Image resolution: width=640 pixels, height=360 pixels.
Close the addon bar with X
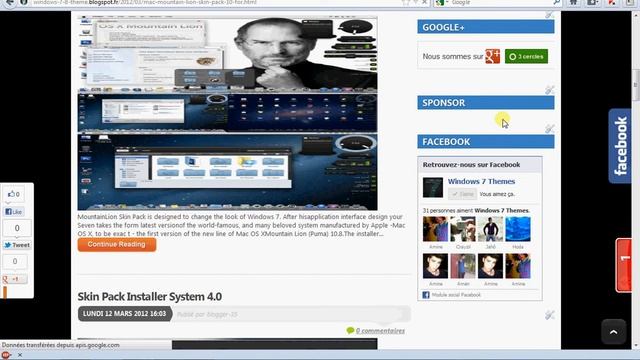click(x=20, y=355)
